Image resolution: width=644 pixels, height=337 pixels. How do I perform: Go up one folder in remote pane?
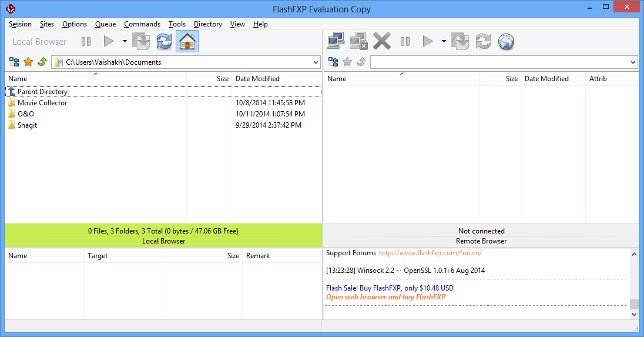point(361,62)
